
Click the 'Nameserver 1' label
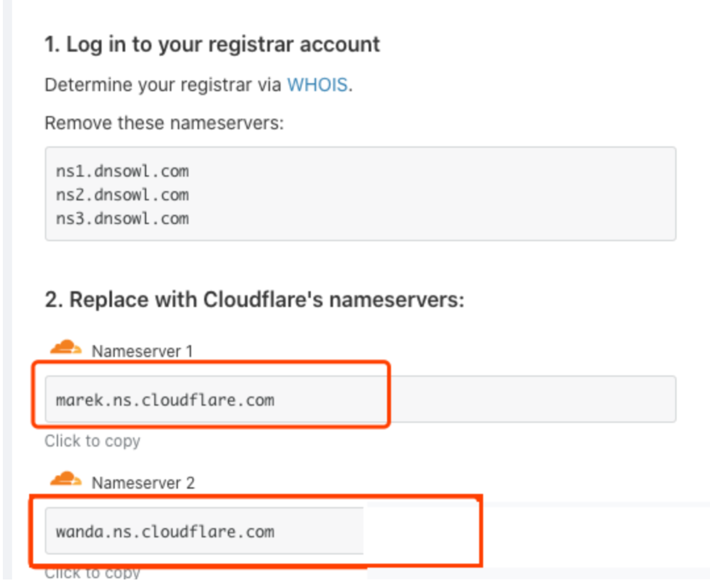(142, 351)
